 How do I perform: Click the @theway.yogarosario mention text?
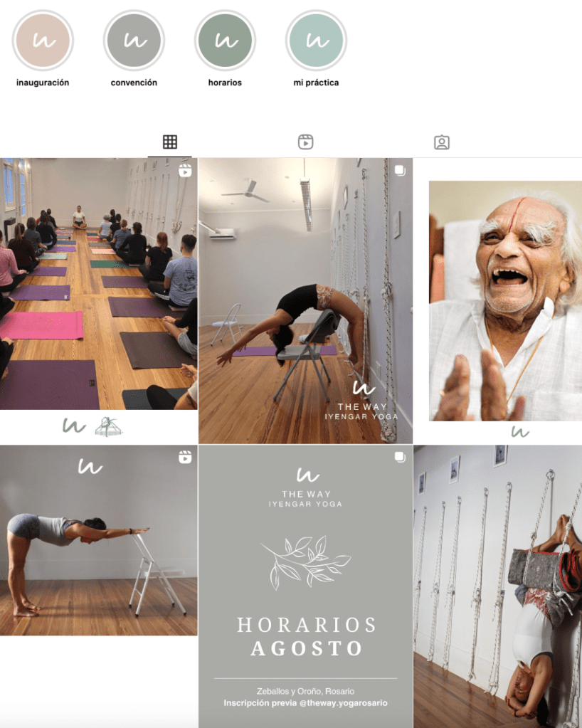pyautogui.click(x=344, y=703)
